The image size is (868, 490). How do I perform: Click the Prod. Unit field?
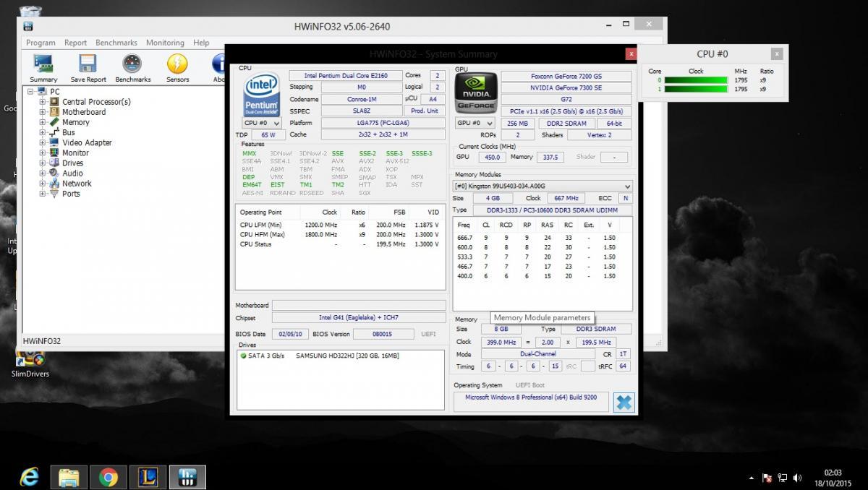coord(425,111)
